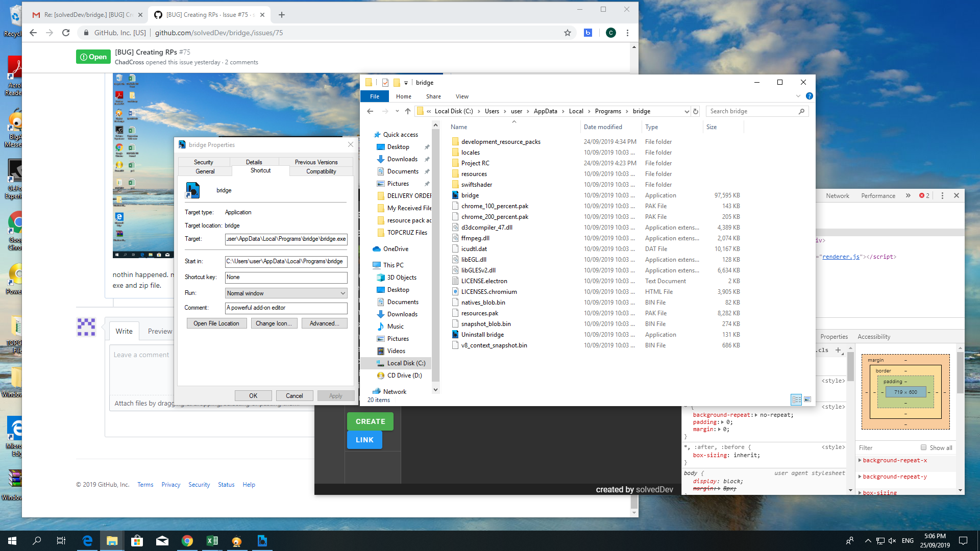
Task: Enable the Show all checkbox in DevTools filter
Action: [923, 447]
